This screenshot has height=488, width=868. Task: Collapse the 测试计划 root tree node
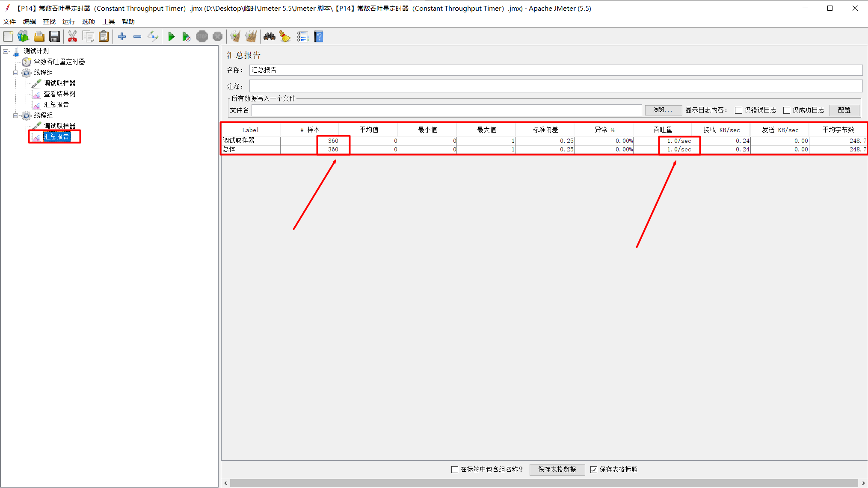point(6,51)
